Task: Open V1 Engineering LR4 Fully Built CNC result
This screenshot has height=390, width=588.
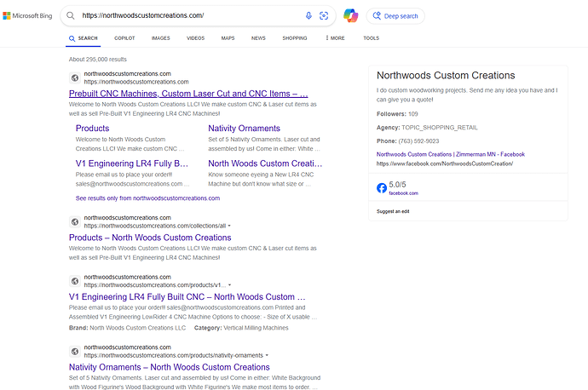Action: [x=187, y=296]
